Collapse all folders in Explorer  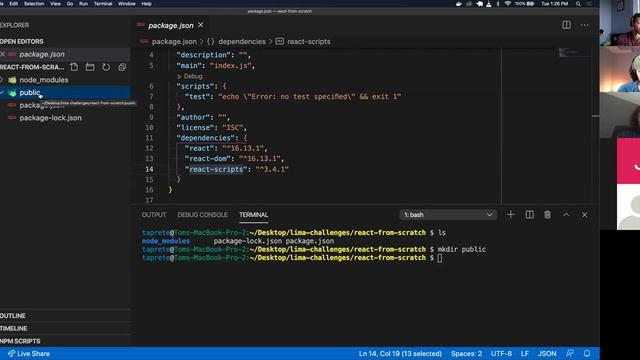coord(122,67)
